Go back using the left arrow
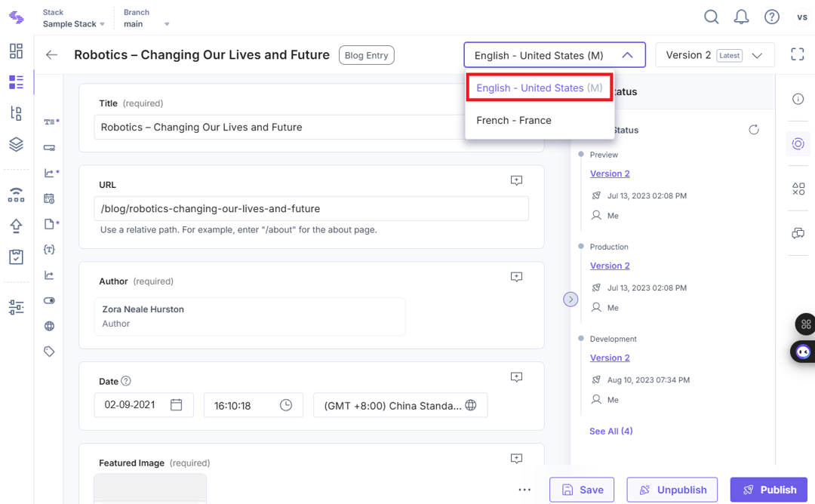Viewport: 815px width, 504px height. tap(51, 55)
